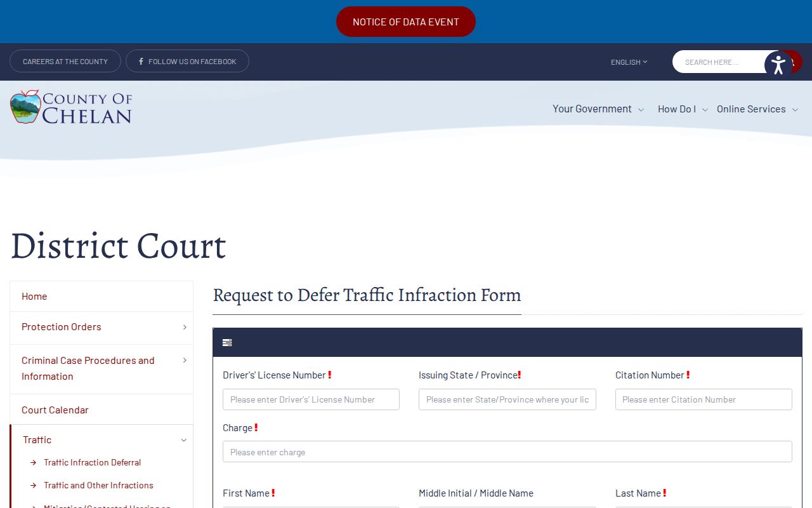Open Criminal Case Procedures and Information
Screen dimensions: 812x508
(x=88, y=368)
